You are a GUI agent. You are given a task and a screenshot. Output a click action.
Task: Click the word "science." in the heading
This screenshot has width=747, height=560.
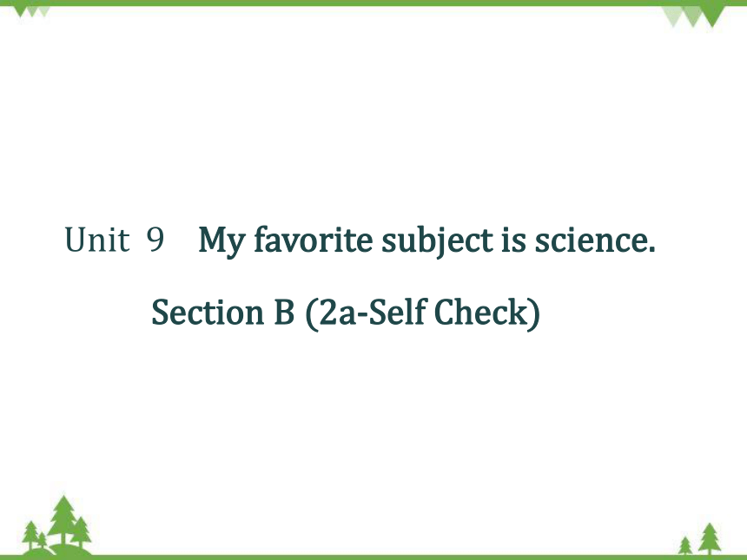tap(595, 240)
